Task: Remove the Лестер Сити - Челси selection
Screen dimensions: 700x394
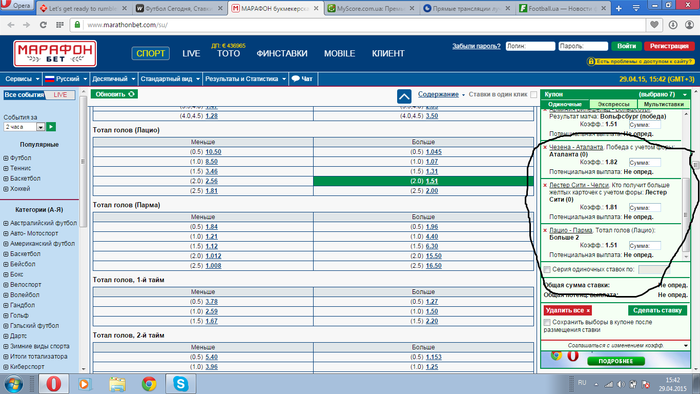Action: (x=545, y=185)
